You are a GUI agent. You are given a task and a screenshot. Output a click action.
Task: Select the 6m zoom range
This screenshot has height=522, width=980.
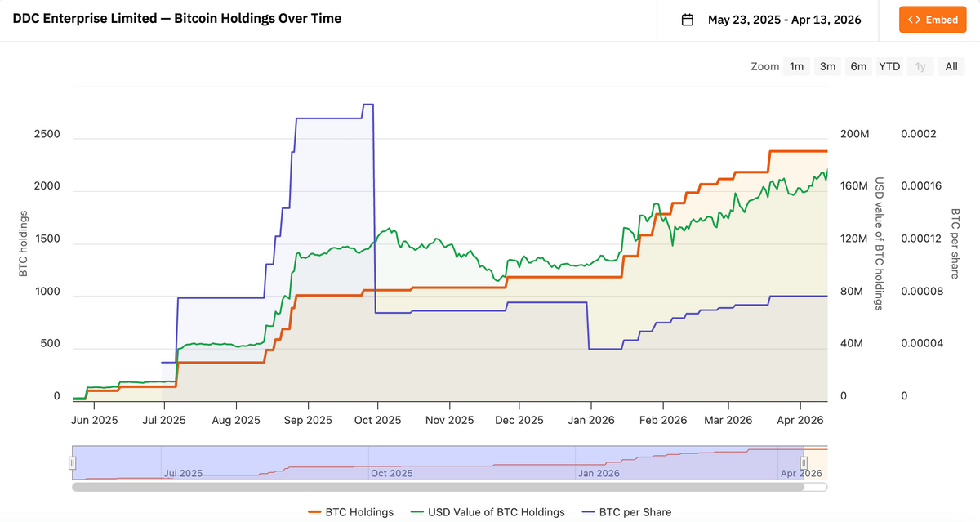858,66
